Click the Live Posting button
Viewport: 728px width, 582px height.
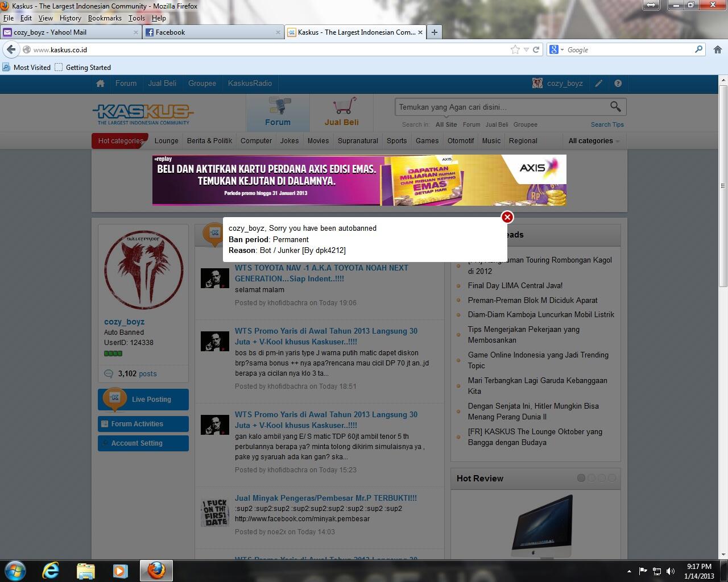click(143, 400)
